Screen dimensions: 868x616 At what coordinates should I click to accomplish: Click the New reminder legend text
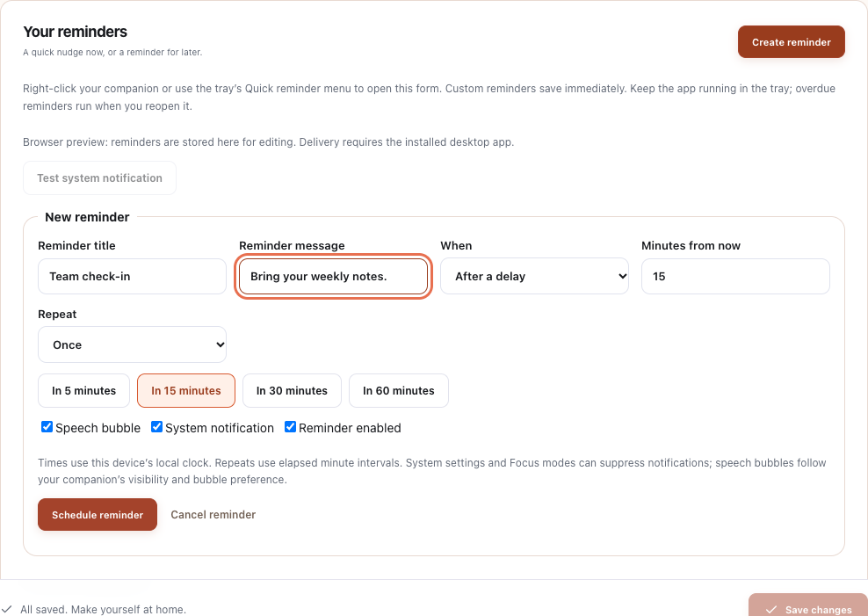[87, 217]
